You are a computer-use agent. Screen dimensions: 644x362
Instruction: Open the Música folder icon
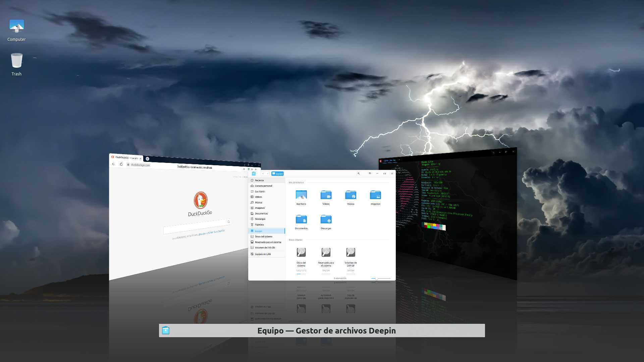351,195
